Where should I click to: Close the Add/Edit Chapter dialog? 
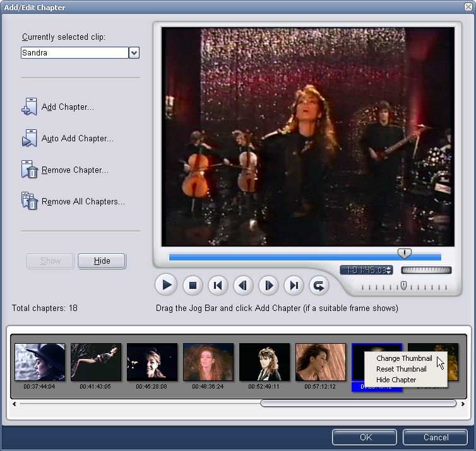click(468, 7)
